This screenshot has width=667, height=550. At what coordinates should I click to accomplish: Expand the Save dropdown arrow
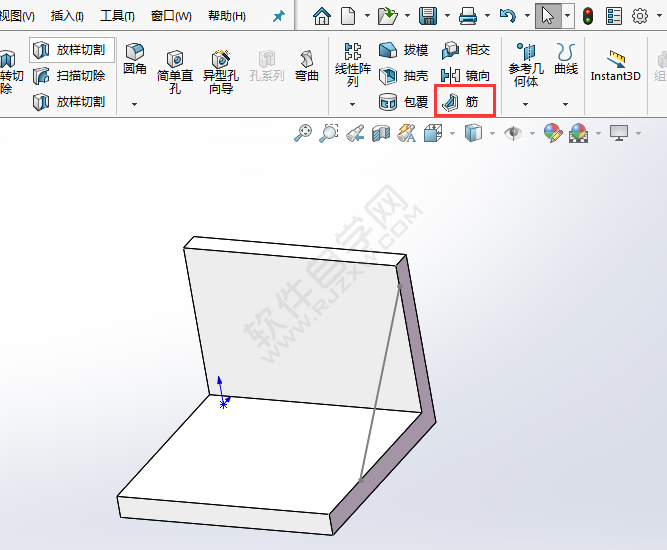tap(448, 16)
